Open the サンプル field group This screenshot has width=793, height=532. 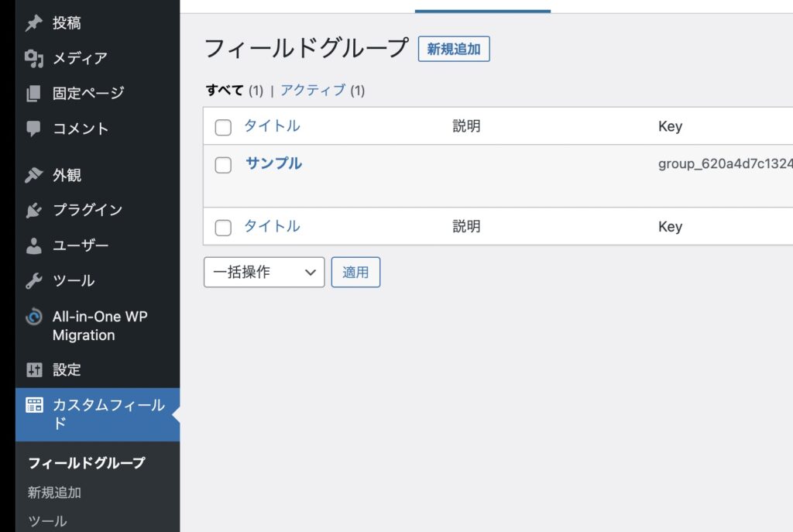click(x=273, y=163)
